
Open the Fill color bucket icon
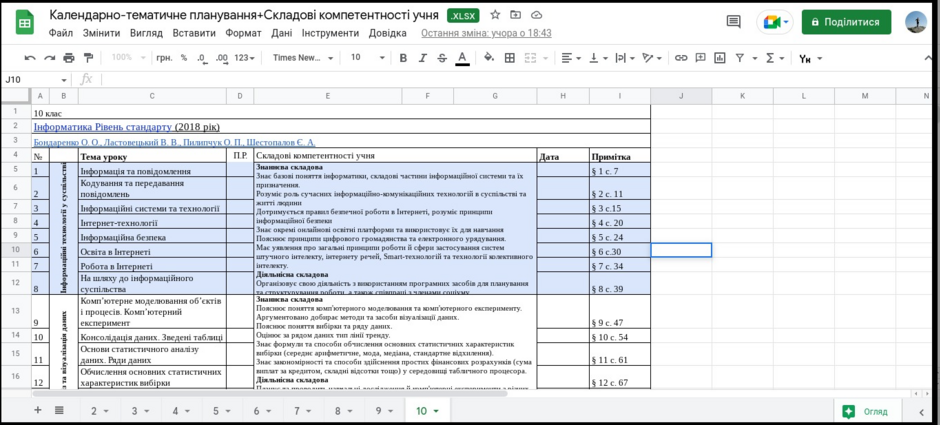tap(489, 58)
